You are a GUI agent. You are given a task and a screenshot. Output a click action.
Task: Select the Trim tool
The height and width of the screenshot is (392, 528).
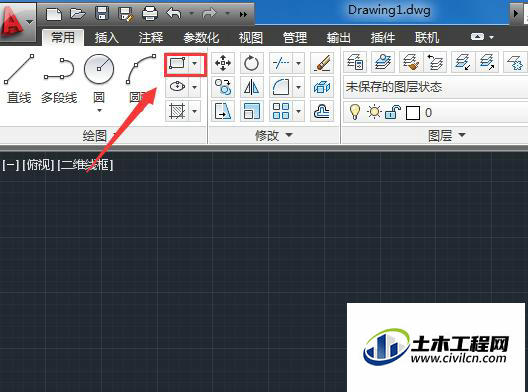pos(281,63)
